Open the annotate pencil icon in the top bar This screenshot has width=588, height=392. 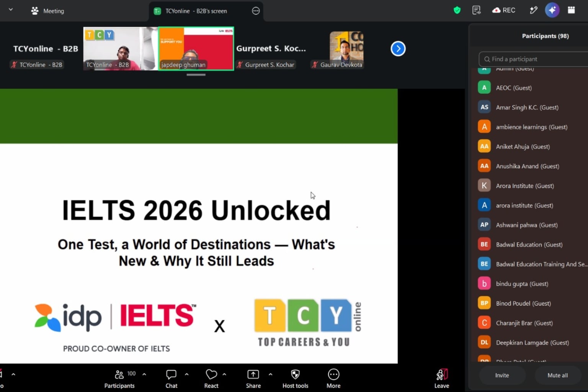click(533, 10)
